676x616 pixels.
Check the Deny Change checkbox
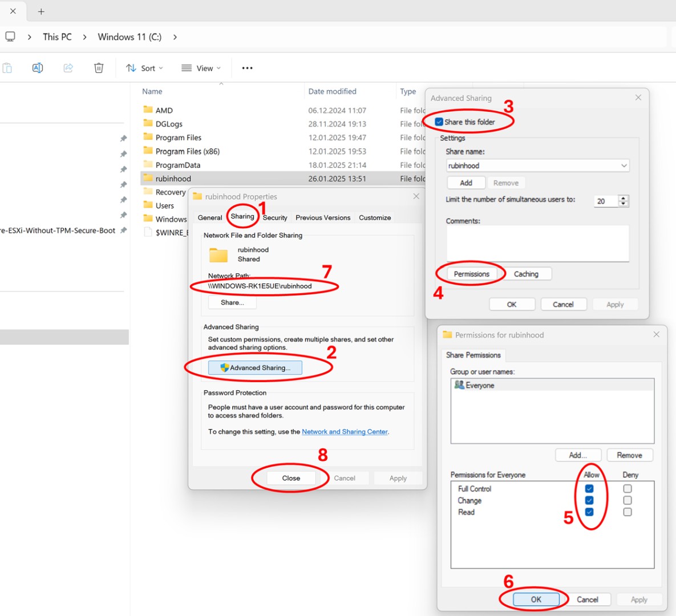[x=628, y=500]
